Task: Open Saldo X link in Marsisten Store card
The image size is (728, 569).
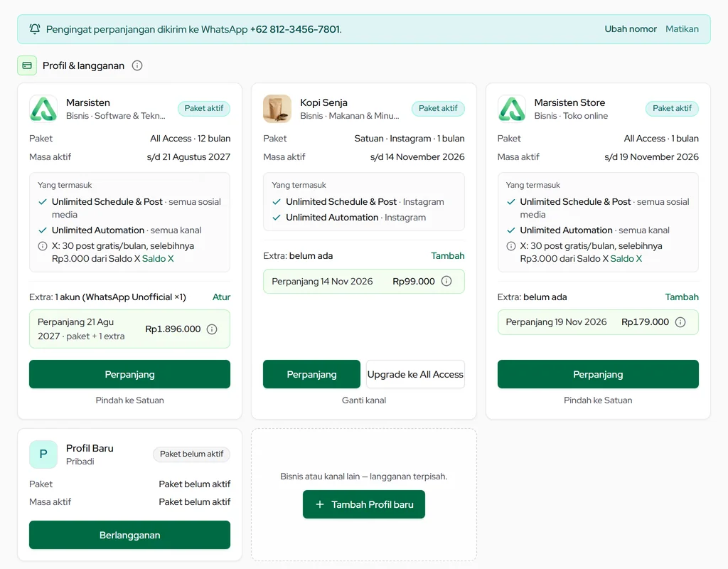Action: point(626,259)
